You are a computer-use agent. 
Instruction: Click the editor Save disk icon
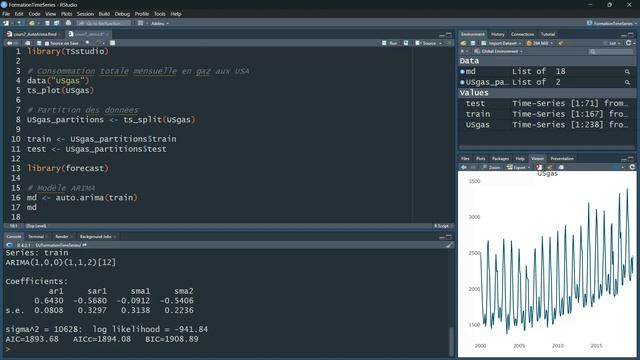39,43
